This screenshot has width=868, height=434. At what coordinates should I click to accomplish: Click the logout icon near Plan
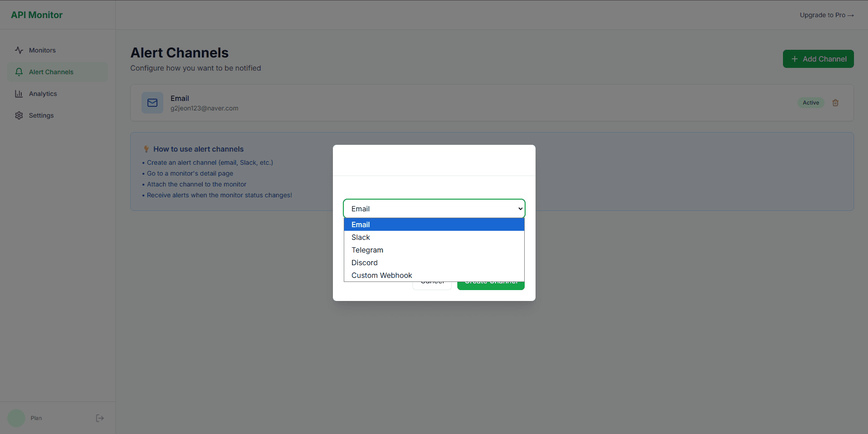click(x=100, y=418)
